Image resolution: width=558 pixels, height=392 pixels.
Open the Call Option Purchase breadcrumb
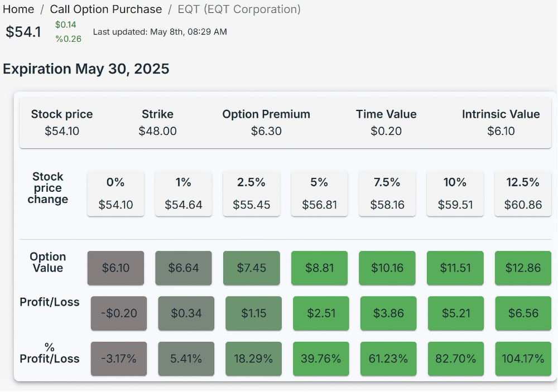(106, 9)
